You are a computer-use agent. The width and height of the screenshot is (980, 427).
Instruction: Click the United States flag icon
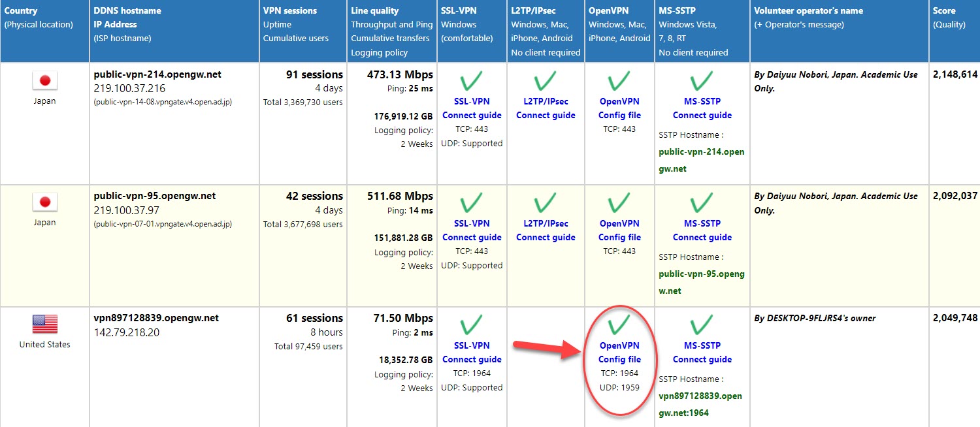pos(45,324)
